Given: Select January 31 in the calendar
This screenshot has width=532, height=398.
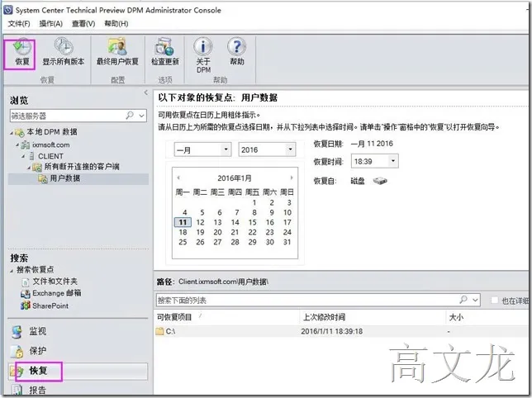Looking at the screenshot, I should (x=287, y=242).
